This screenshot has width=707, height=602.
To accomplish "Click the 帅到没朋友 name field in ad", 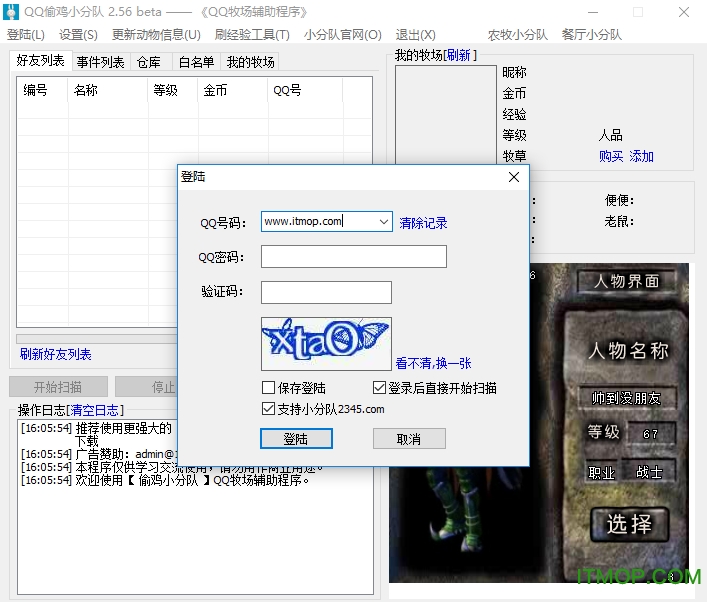I will 627,398.
